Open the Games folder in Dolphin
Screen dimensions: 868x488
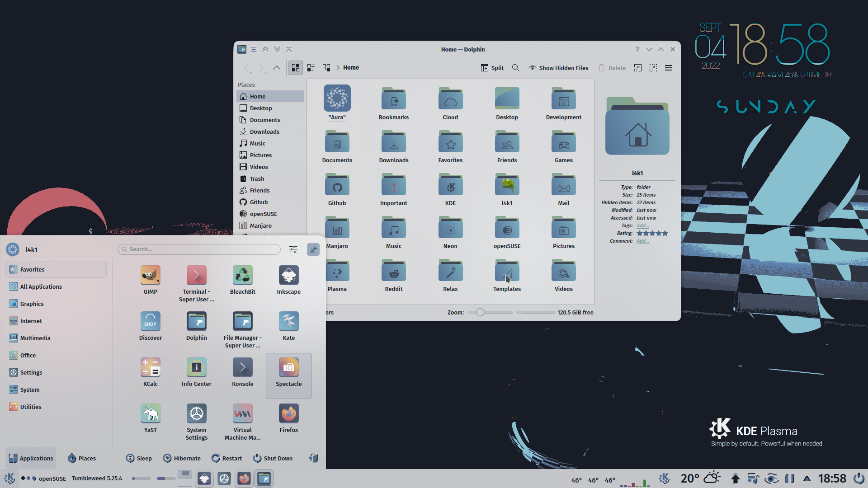click(564, 147)
